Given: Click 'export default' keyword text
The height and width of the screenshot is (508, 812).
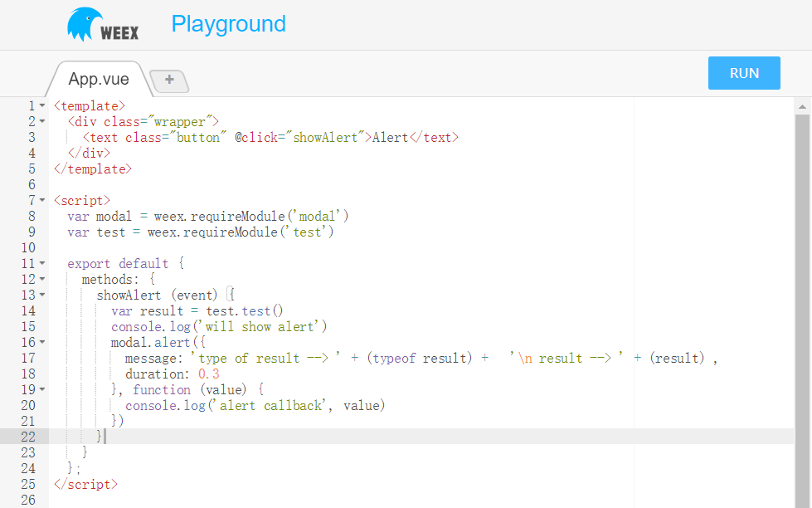Looking at the screenshot, I should 118,264.
